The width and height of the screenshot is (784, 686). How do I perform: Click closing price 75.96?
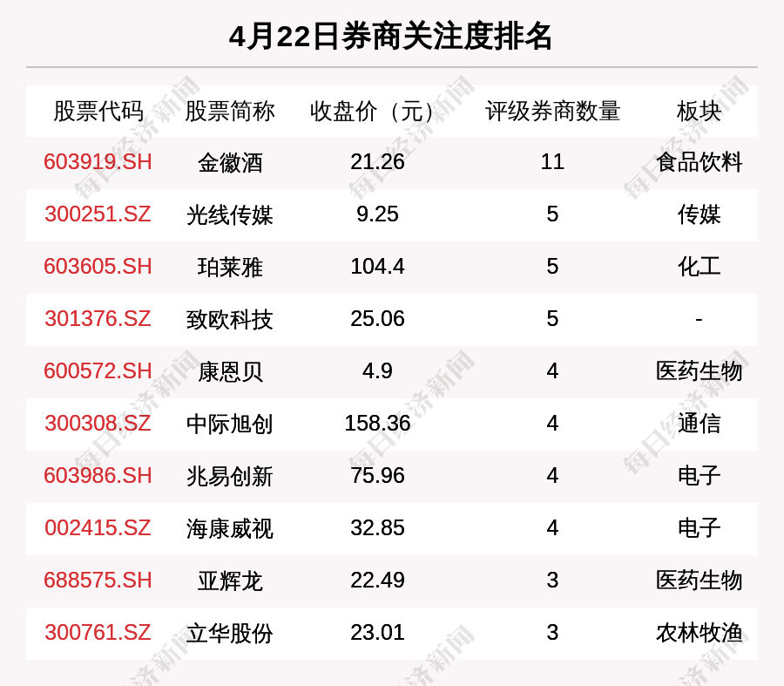pyautogui.click(x=377, y=475)
